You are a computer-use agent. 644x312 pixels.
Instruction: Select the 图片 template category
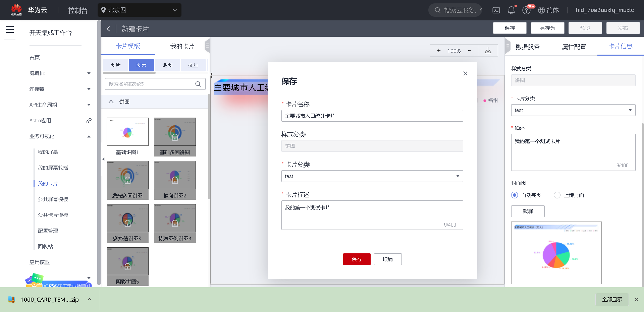115,65
